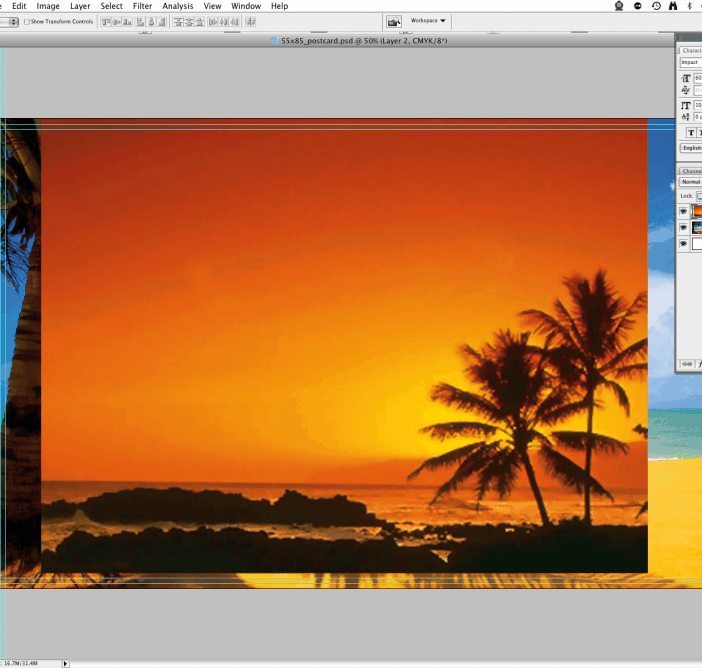Open the Filter menu
This screenshot has height=668, width=702.
[x=142, y=6]
